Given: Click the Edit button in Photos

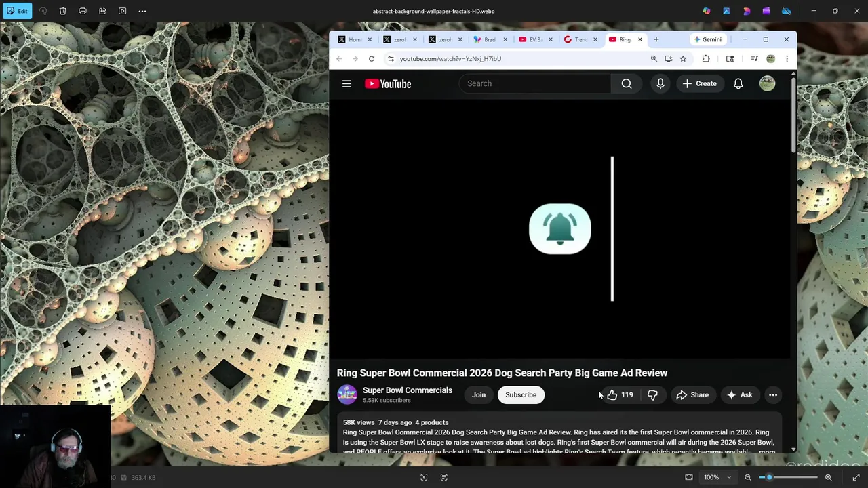Looking at the screenshot, I should tap(16, 11).
